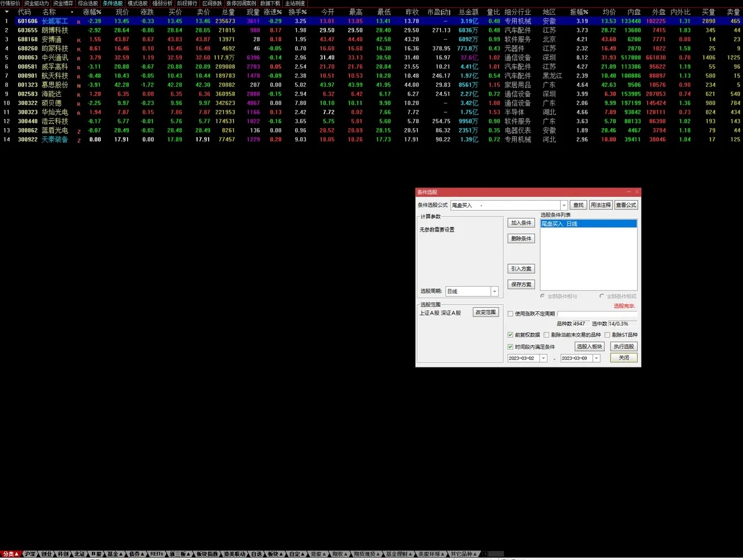
Task: Select stock row 中兴通讯
Action: [x=371, y=58]
